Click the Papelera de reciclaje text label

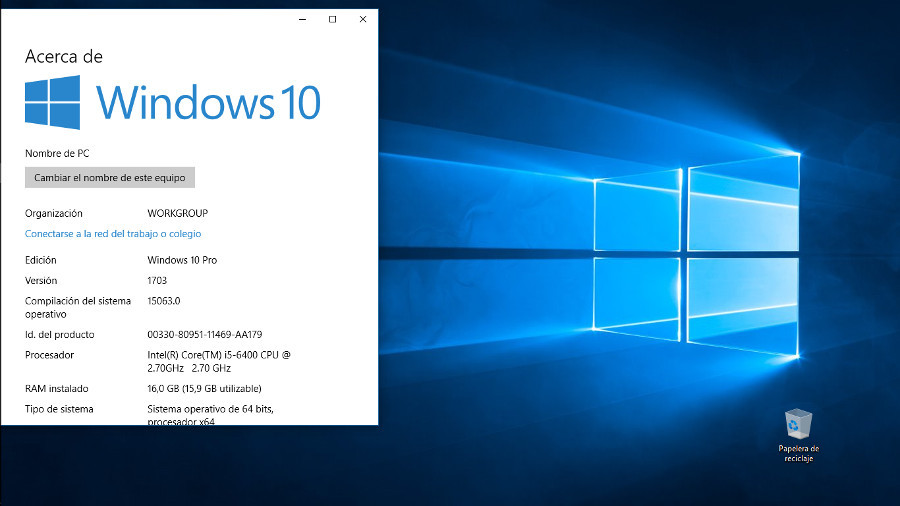point(798,453)
